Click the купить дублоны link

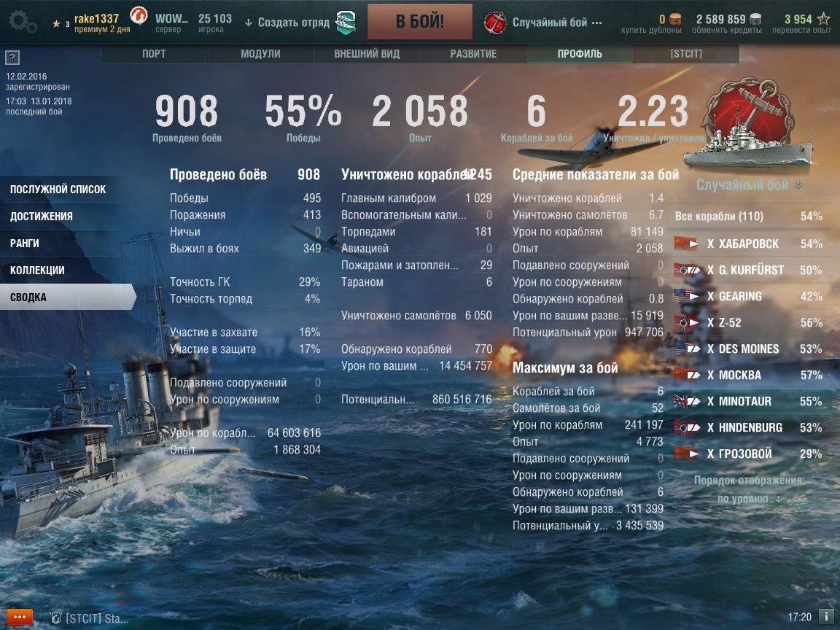click(x=651, y=30)
